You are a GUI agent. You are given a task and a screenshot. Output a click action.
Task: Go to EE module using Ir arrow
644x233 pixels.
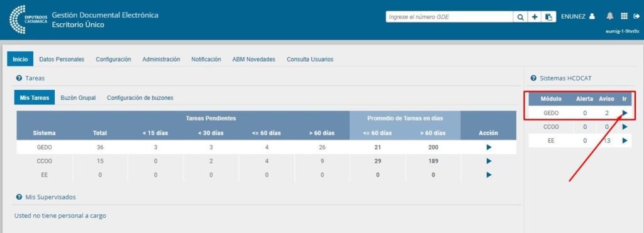click(x=625, y=141)
